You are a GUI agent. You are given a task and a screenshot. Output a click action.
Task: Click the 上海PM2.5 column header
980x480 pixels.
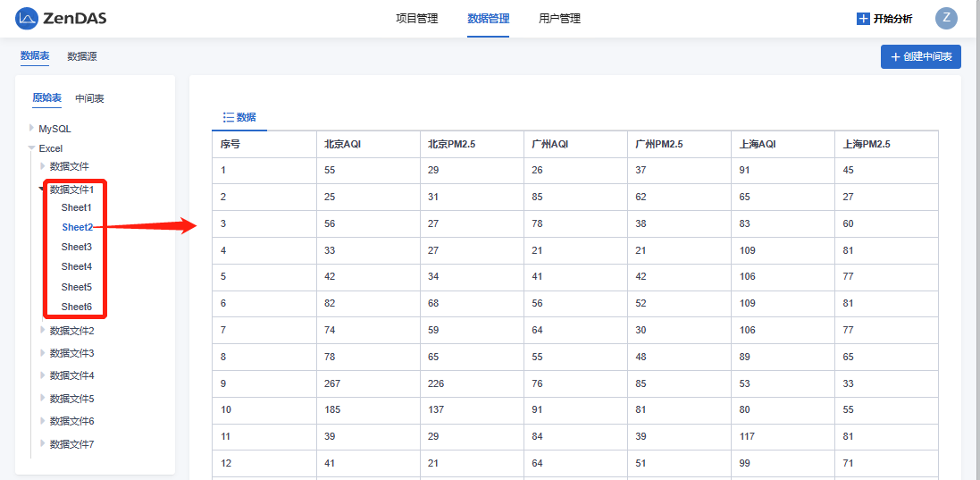click(866, 144)
